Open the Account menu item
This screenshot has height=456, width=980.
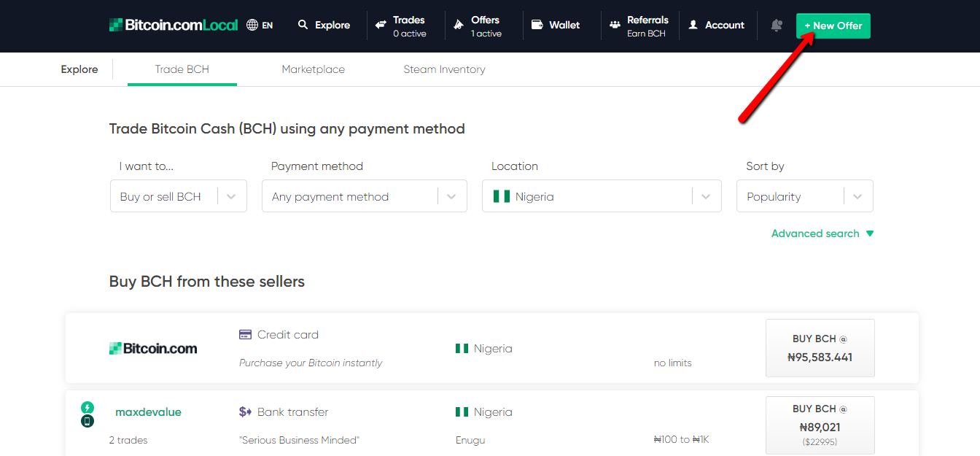(x=716, y=25)
